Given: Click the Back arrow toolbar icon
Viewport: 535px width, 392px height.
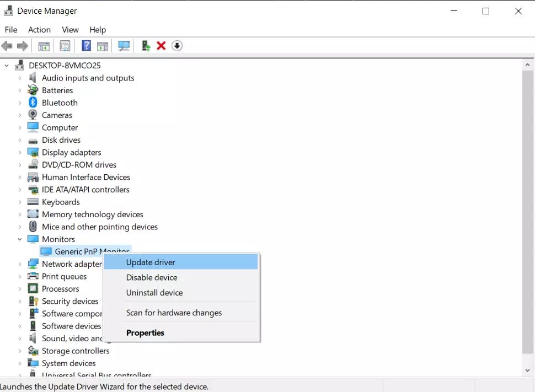Looking at the screenshot, I should coord(7,46).
